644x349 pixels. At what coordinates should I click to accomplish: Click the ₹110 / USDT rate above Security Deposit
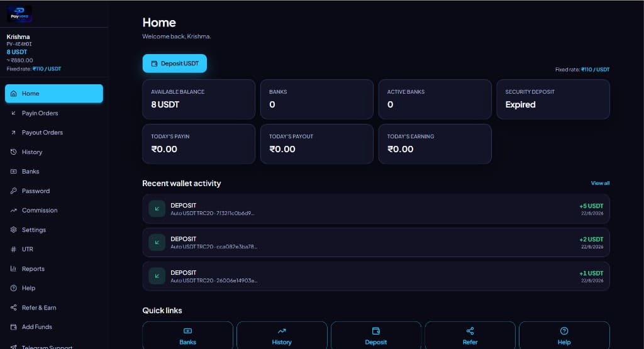click(596, 69)
